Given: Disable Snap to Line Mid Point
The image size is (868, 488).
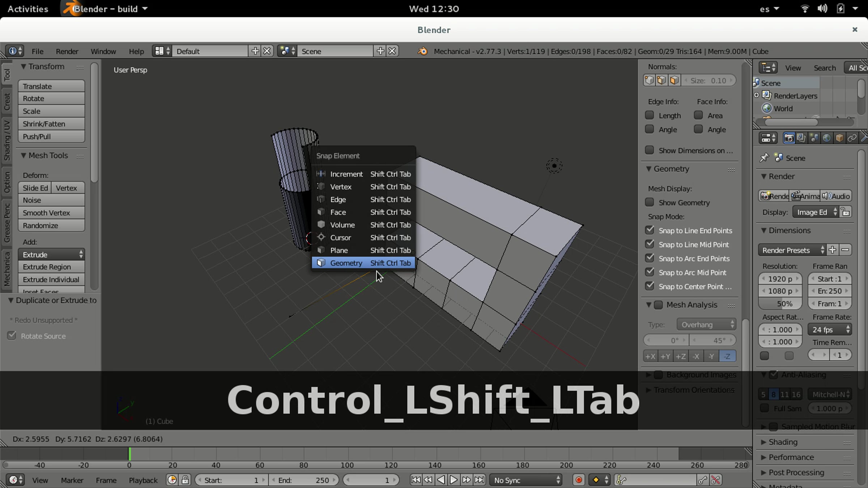Looking at the screenshot, I should (650, 244).
